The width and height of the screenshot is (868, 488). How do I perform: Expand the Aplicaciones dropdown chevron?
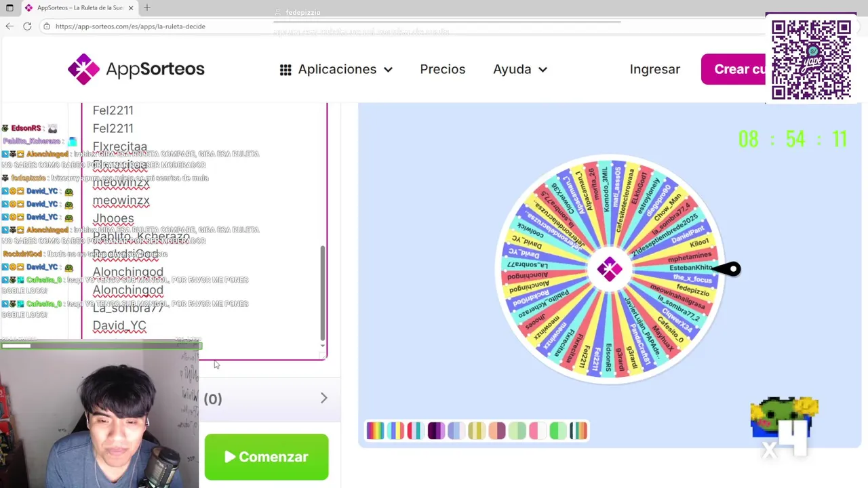[388, 70]
